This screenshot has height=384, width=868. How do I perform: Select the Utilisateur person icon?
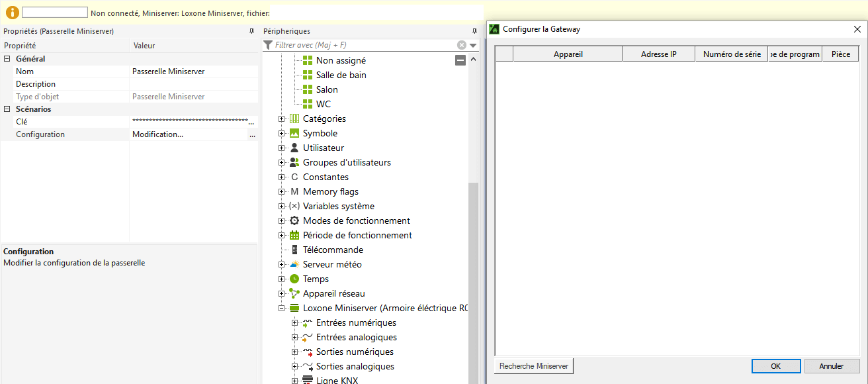[294, 148]
